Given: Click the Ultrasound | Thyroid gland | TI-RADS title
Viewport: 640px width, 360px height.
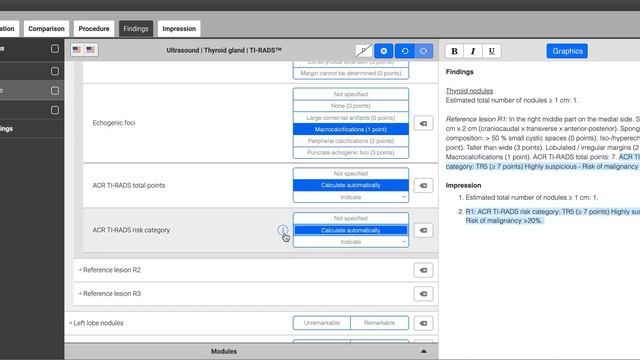Looking at the screenshot, I should 224,50.
